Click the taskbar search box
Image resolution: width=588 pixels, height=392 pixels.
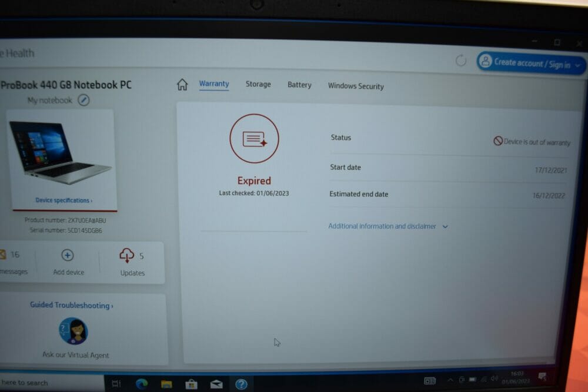coord(51,383)
